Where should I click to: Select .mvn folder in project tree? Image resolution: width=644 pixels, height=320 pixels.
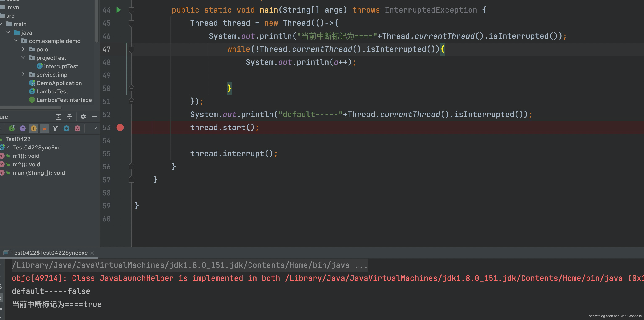(12, 7)
